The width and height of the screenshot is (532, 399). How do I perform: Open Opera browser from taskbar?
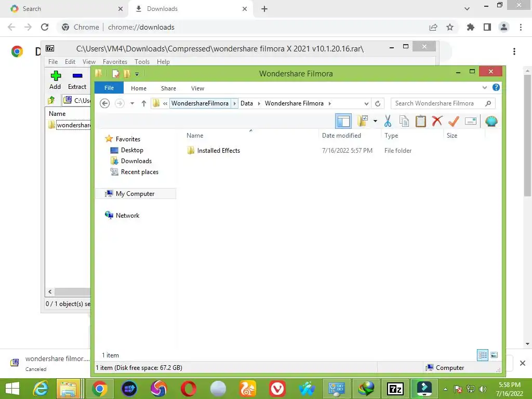point(188,389)
